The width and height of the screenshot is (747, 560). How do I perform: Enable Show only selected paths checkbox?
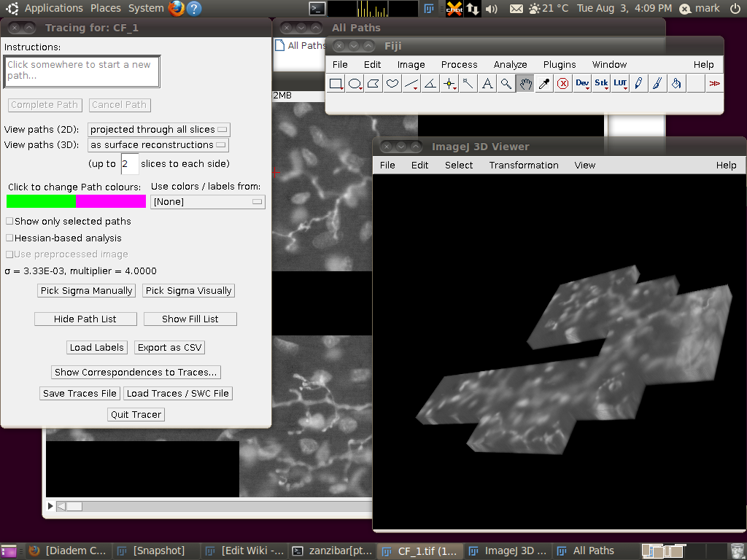coord(9,222)
